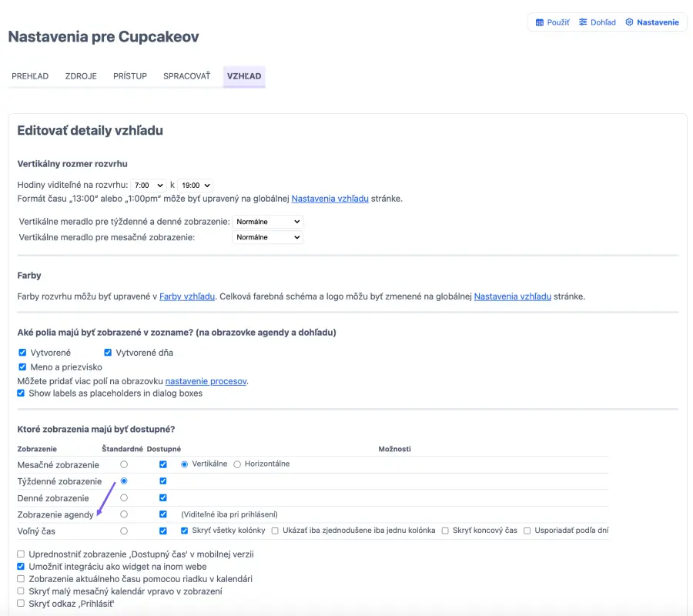693x616 pixels.
Task: Uncheck the Vytvorené checkbox
Action: (x=22, y=353)
